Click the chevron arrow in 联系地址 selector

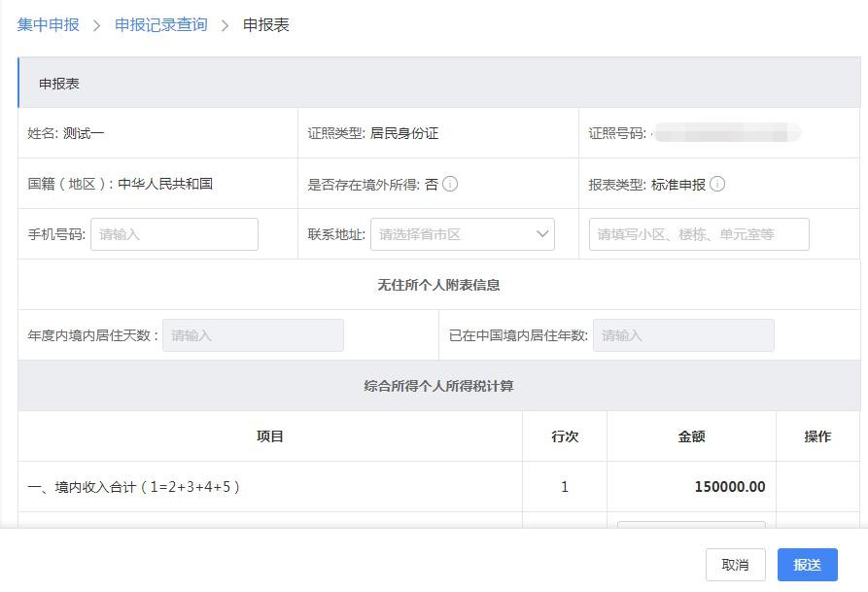541,234
